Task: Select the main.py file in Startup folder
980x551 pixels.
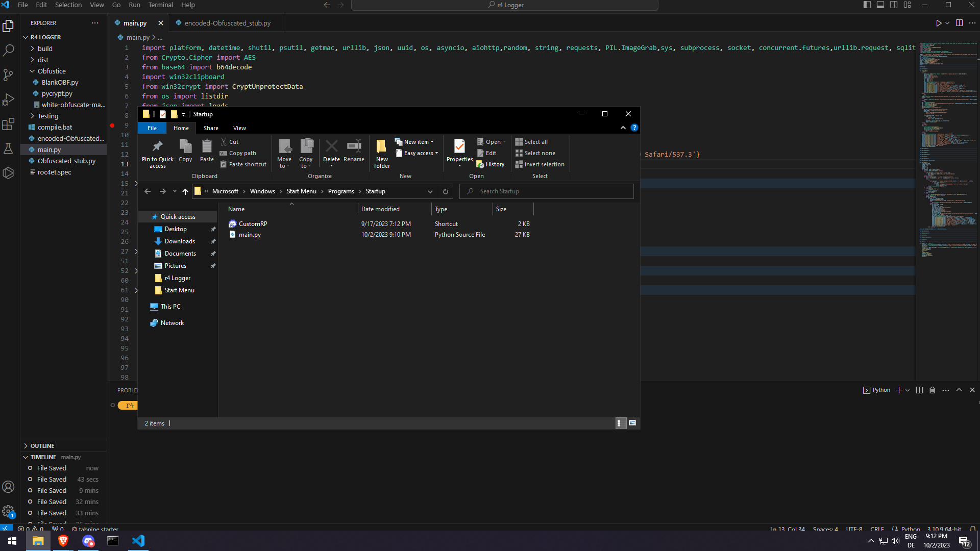Action: pyautogui.click(x=250, y=235)
